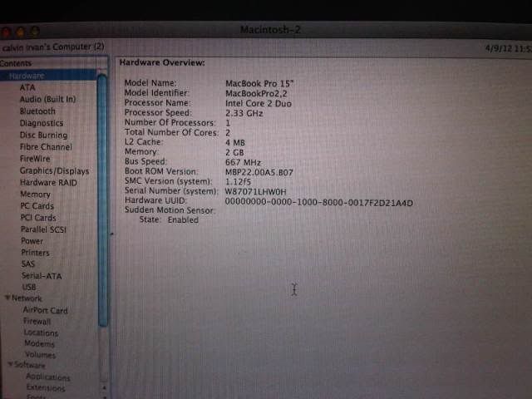The image size is (532, 399).
Task: Click the green zoom window button
Action: point(35,32)
